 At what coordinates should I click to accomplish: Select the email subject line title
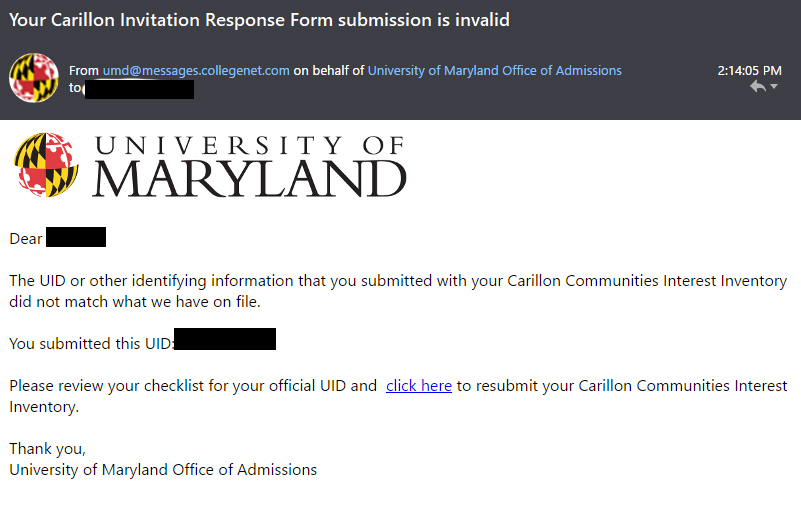260,20
